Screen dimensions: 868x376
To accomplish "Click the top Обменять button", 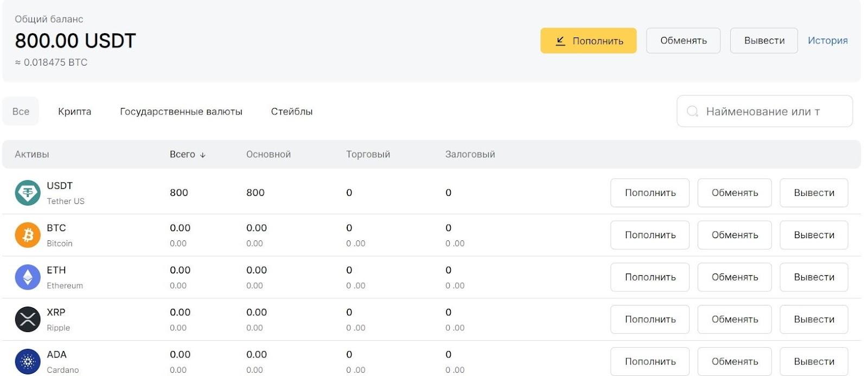I will pyautogui.click(x=684, y=41).
